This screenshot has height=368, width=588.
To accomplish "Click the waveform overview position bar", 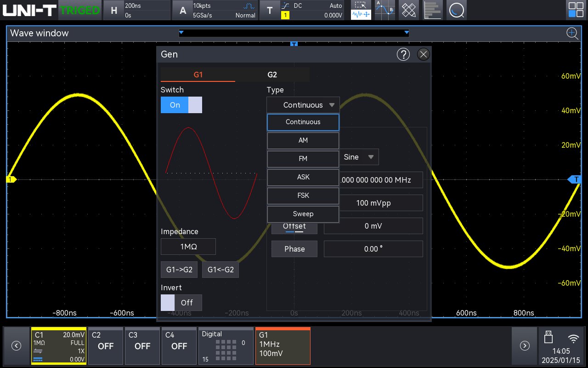I will [294, 33].
